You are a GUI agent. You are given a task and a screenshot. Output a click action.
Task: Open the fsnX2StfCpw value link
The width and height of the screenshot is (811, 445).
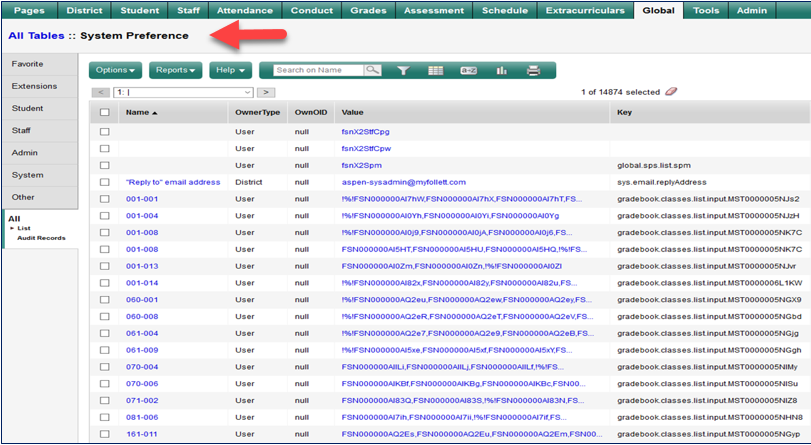[366, 149]
